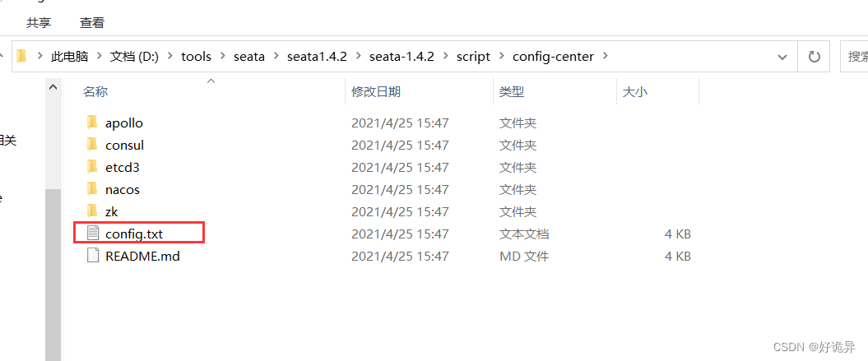The image size is (868, 361).
Task: Click the zk folder icon
Action: tap(92, 211)
